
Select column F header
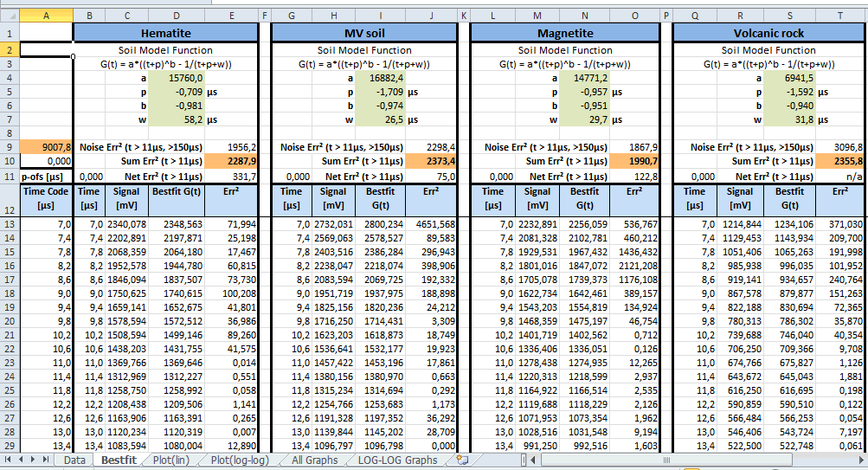pyautogui.click(x=265, y=16)
